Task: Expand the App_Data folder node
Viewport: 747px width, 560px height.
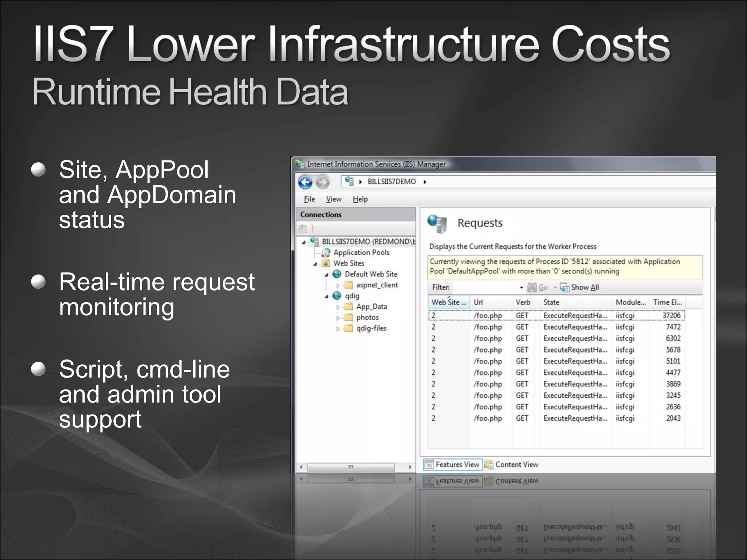Action: point(338,307)
